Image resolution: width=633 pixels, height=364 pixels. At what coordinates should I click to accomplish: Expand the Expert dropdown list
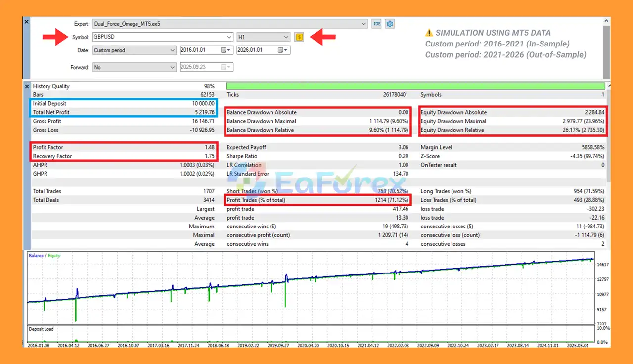click(364, 24)
